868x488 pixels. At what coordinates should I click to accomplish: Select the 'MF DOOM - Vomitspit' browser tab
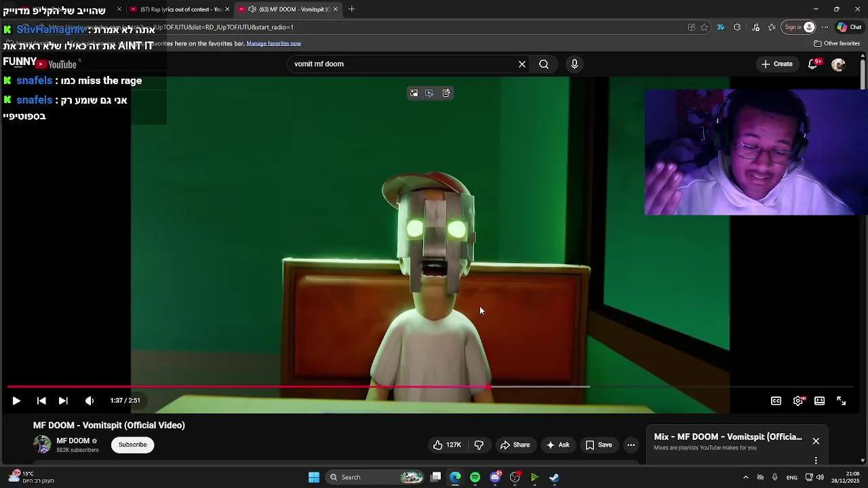pyautogui.click(x=289, y=9)
